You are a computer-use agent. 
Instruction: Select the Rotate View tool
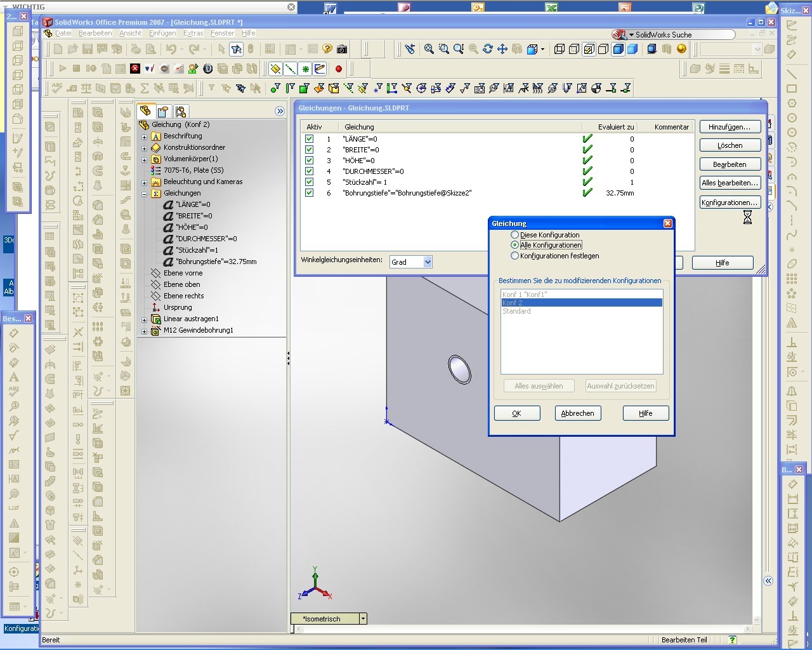pos(487,49)
